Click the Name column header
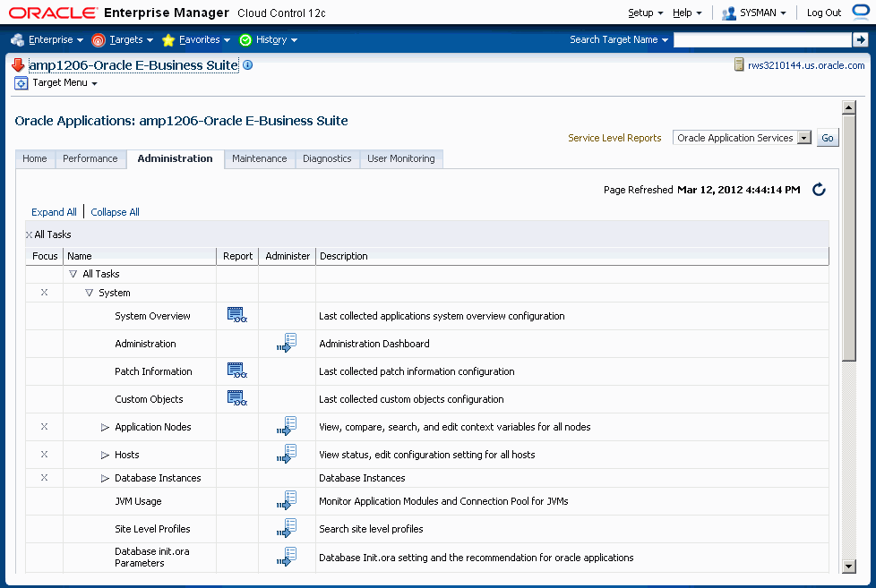This screenshot has width=876, height=588. click(x=140, y=256)
